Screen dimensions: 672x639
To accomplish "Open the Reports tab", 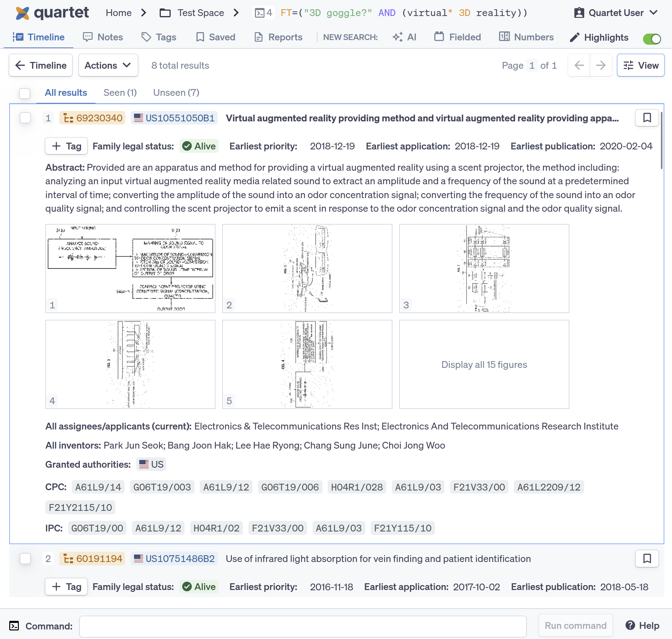I will [x=278, y=37].
